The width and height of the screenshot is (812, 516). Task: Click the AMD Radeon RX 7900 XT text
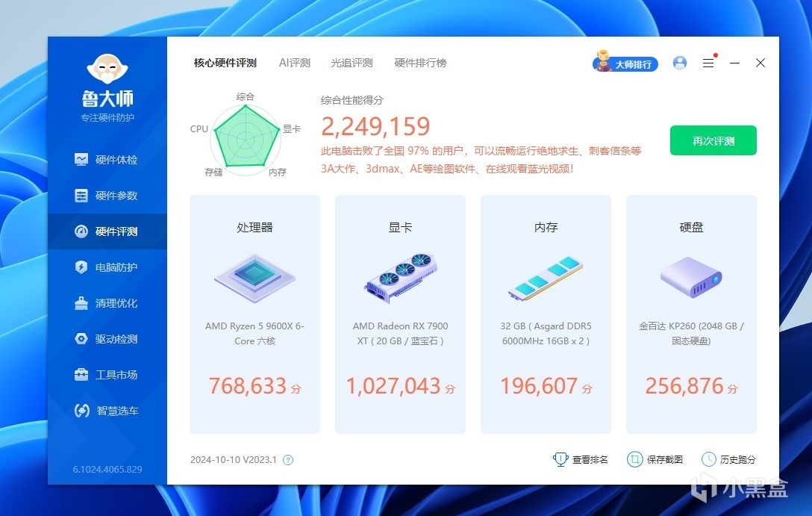click(400, 333)
